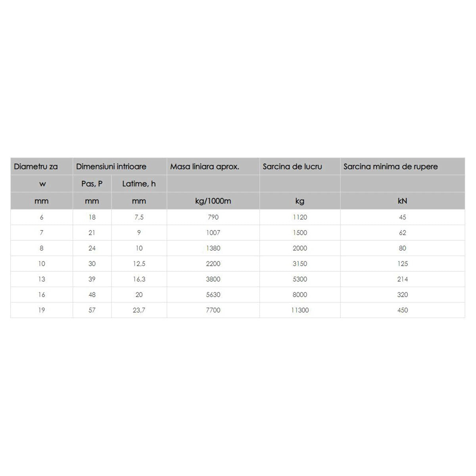Select the 790 linear mass value

[x=213, y=217]
